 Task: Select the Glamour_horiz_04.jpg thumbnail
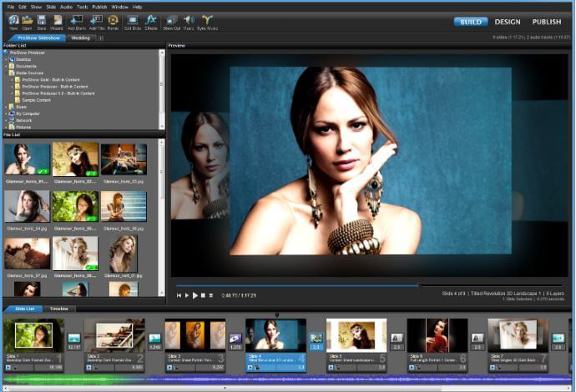(x=27, y=206)
